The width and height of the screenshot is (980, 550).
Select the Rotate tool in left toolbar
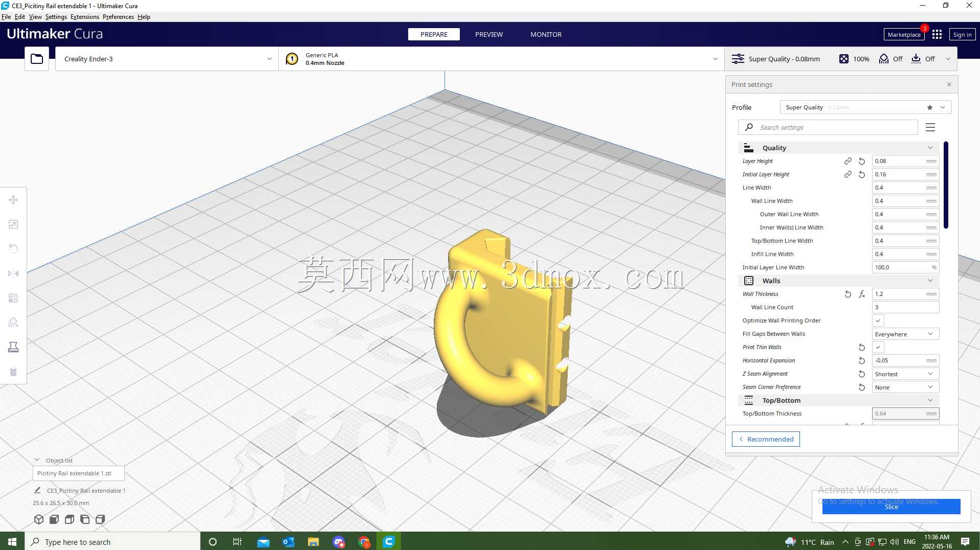pyautogui.click(x=13, y=249)
